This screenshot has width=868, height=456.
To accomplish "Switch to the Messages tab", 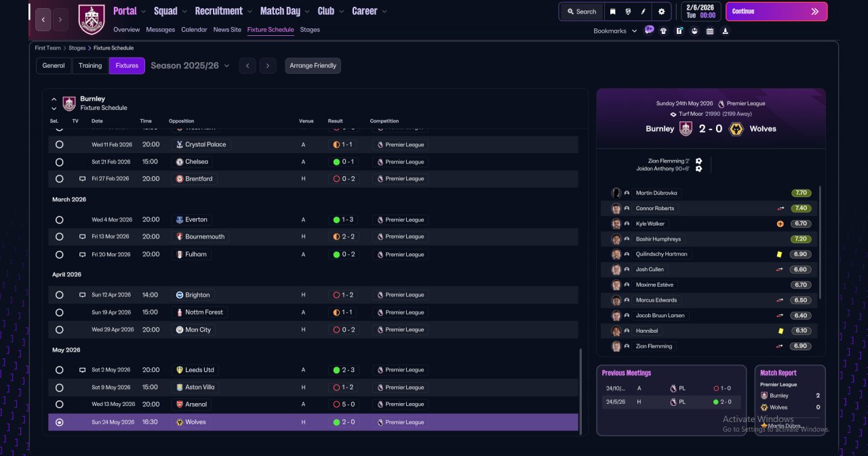I will (x=161, y=30).
